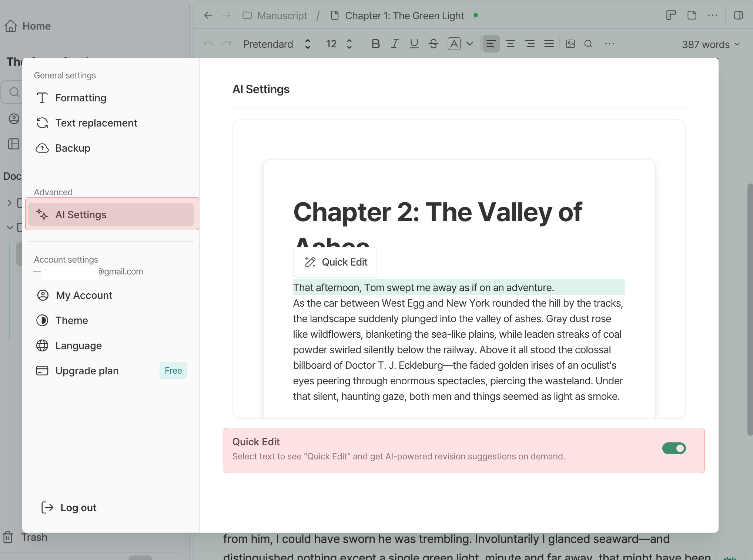753x560 pixels.
Task: Select AI Settings in sidebar
Action: tap(111, 215)
